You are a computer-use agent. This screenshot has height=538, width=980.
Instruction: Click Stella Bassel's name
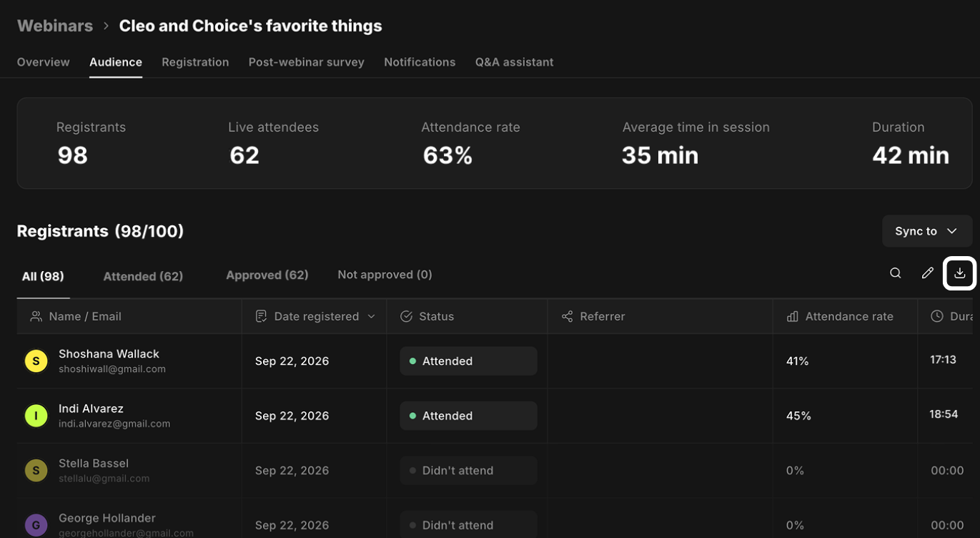[x=94, y=464]
